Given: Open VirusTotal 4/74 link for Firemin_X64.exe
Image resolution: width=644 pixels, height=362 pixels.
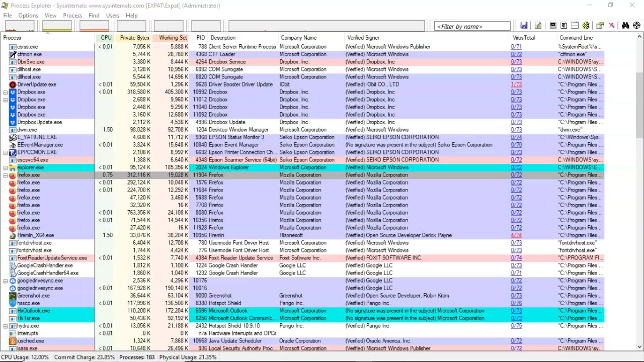Looking at the screenshot, I should (516, 235).
